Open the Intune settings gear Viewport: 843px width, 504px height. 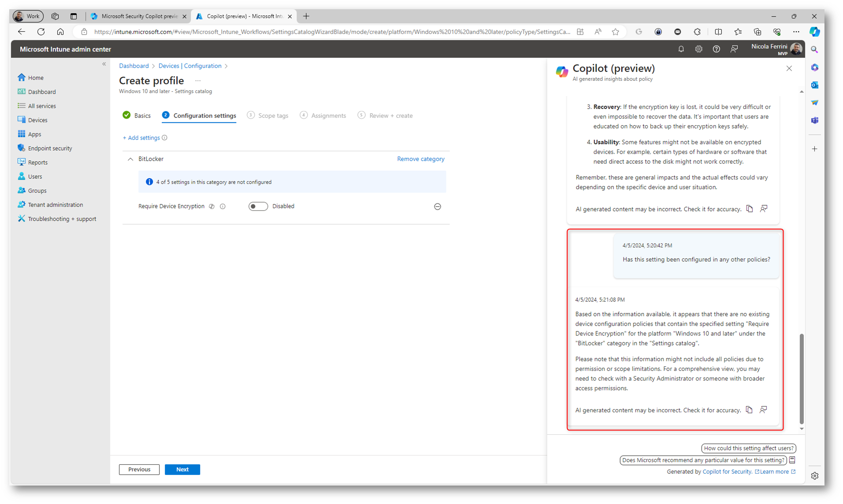click(698, 49)
